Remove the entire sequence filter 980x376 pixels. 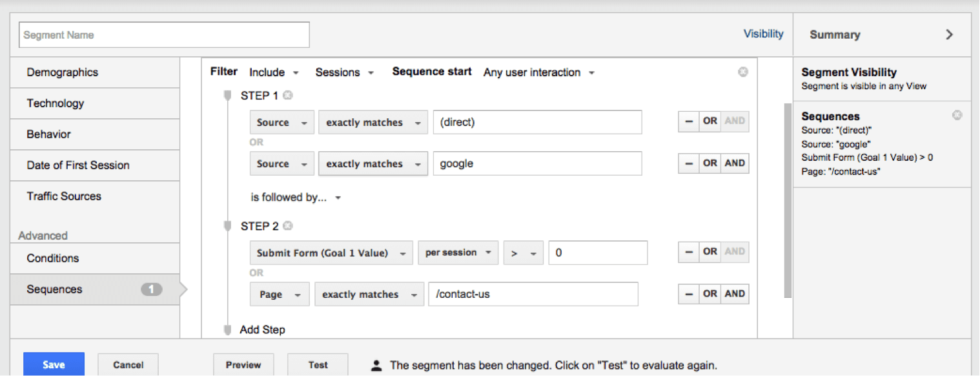click(743, 72)
